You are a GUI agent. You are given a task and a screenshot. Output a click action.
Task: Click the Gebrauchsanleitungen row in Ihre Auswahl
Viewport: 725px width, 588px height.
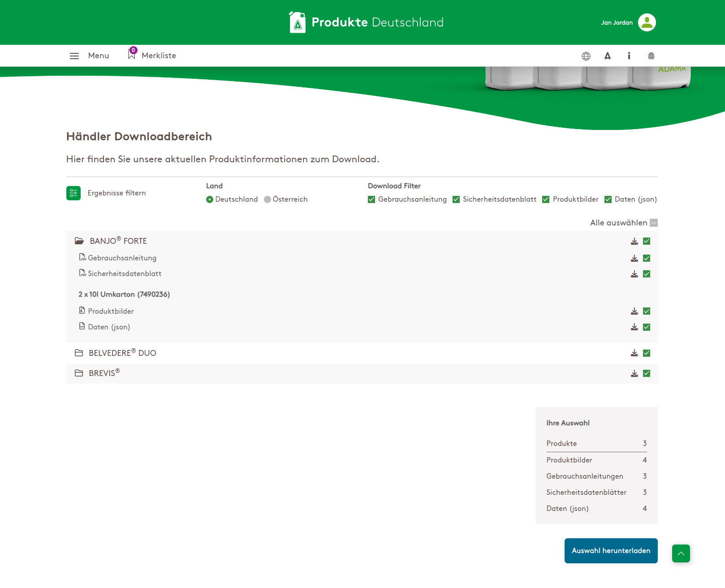(597, 476)
